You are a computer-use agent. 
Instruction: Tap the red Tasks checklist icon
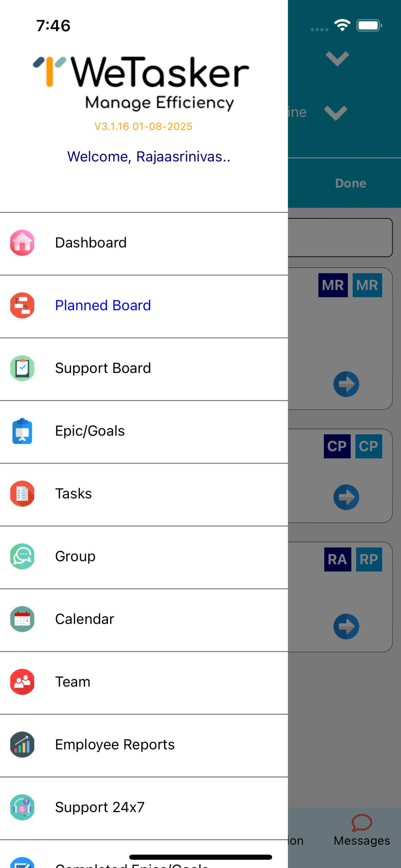click(22, 494)
